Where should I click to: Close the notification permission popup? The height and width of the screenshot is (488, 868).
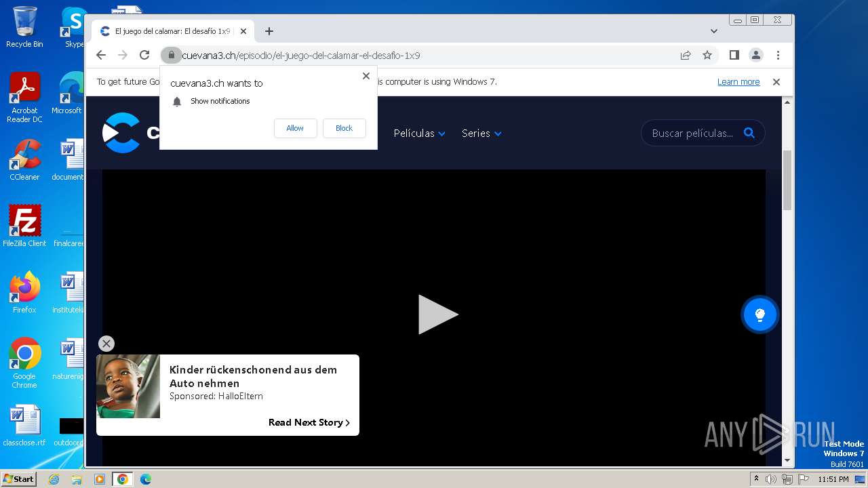(x=366, y=76)
